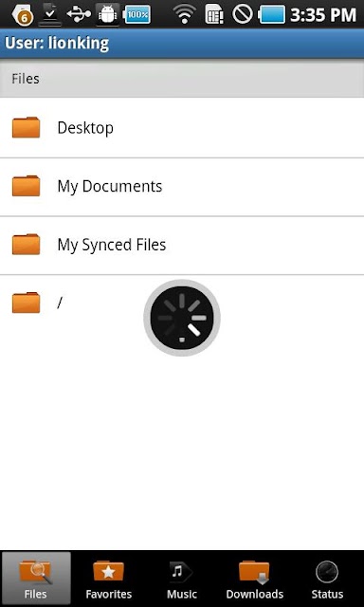Click the My Synced Files folder icon
The width and height of the screenshot is (364, 607).
[x=26, y=245]
